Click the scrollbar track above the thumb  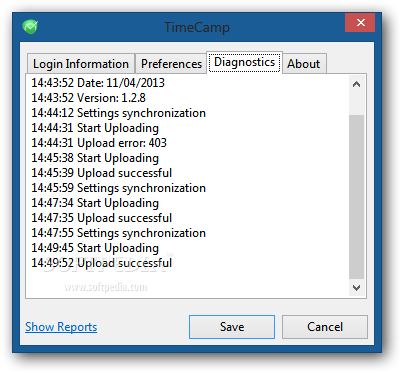tap(356, 104)
